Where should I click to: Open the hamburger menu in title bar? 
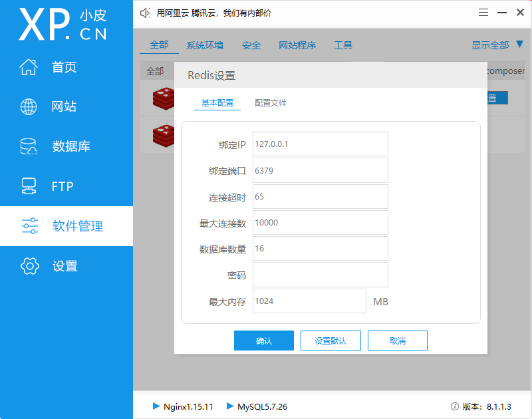click(483, 13)
